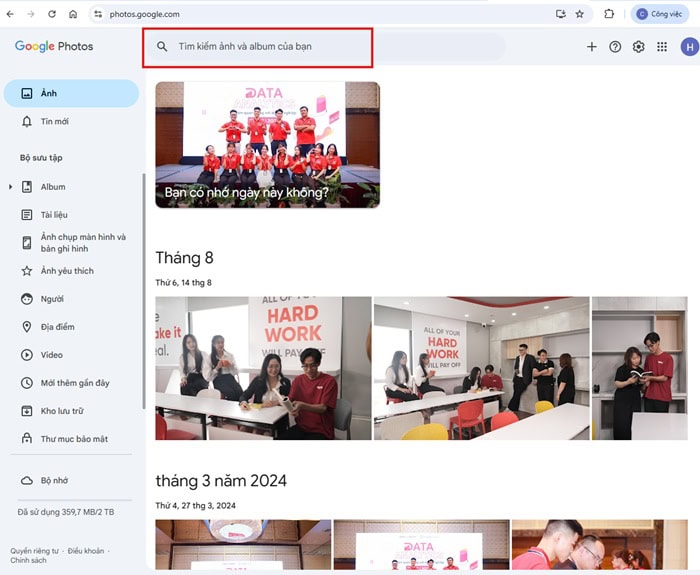The height and width of the screenshot is (575, 700).
Task: Click the Tháng 8 heading
Action: coord(184,258)
